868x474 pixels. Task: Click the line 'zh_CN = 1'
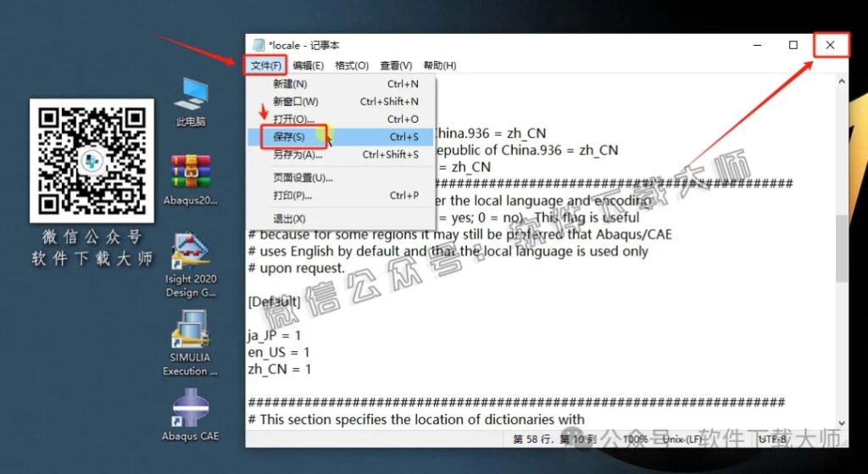280,370
